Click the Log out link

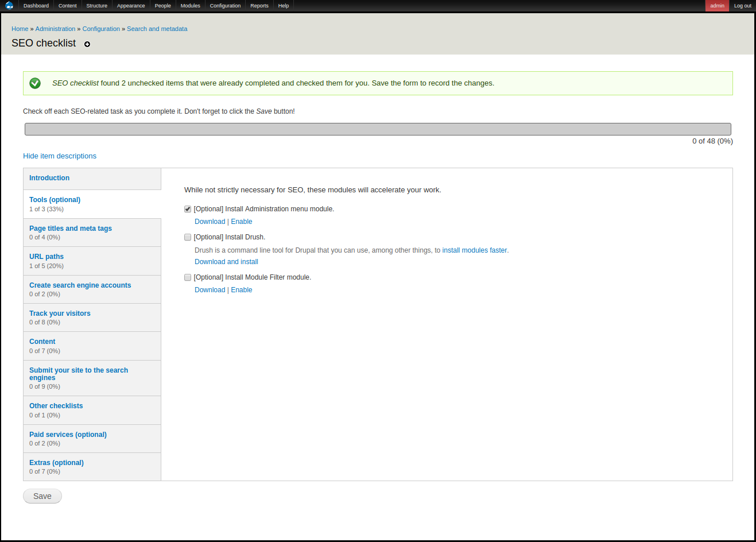point(742,6)
